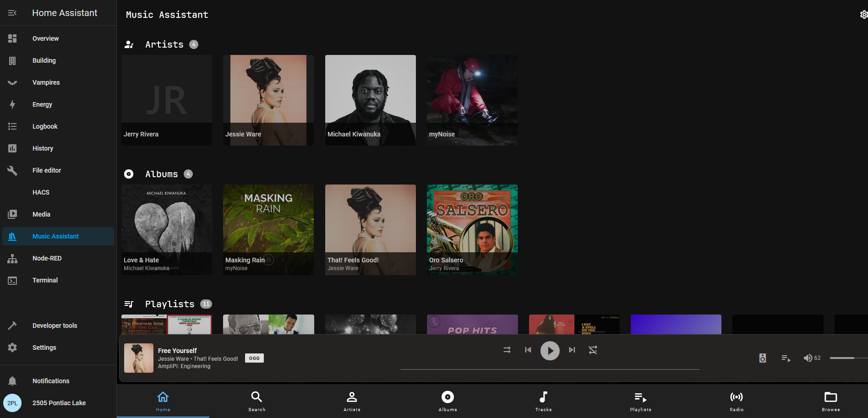Screen dimensions: 868x418
Task: Open the Jessie Ware artist card
Action: [268, 100]
